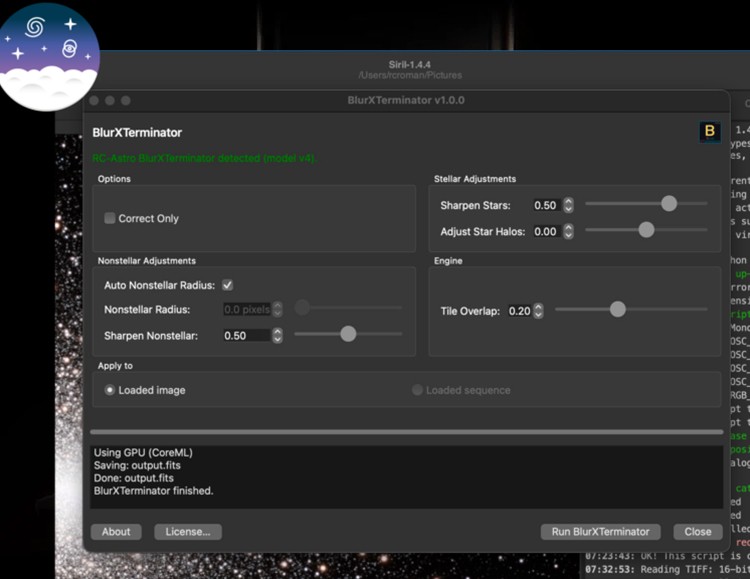Image resolution: width=750 pixels, height=579 pixels.
Task: Click the Close button in the dialog
Action: point(697,532)
